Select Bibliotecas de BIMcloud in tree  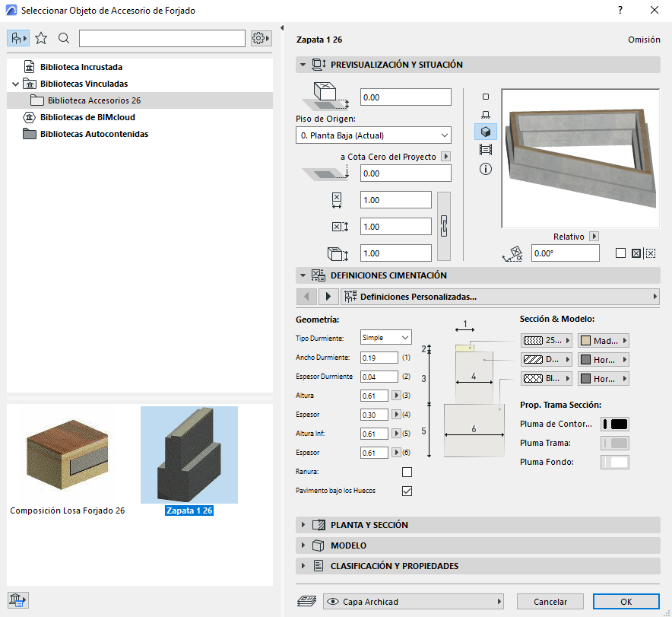[87, 117]
